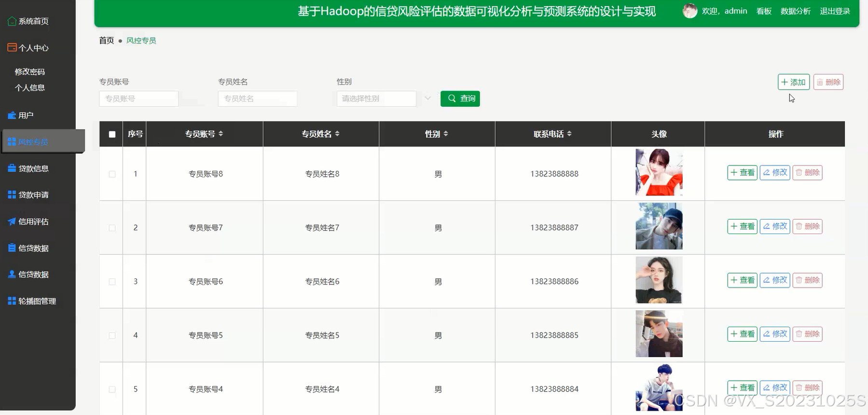The width and height of the screenshot is (868, 415).
Task: Sort table by 性别 column arrows
Action: coord(446,134)
